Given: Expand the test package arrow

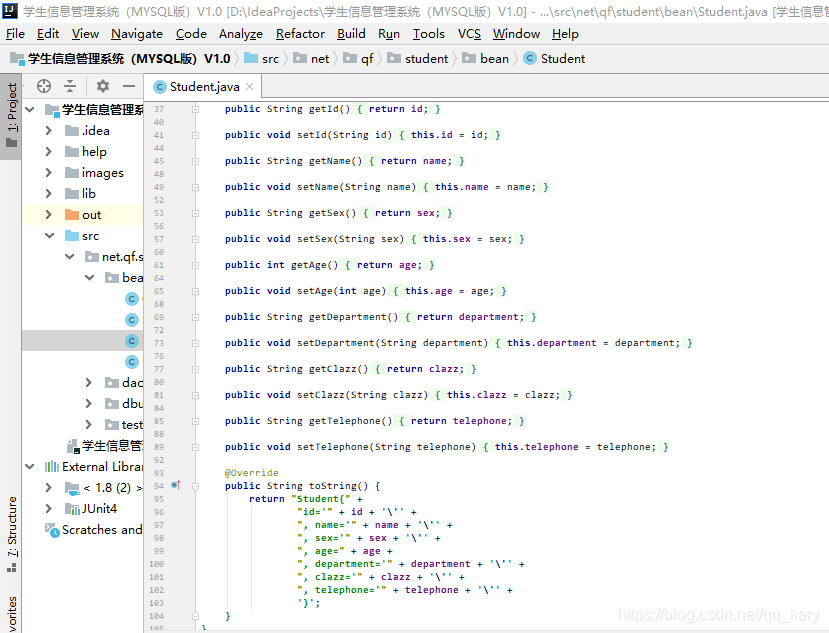Looking at the screenshot, I should [89, 425].
